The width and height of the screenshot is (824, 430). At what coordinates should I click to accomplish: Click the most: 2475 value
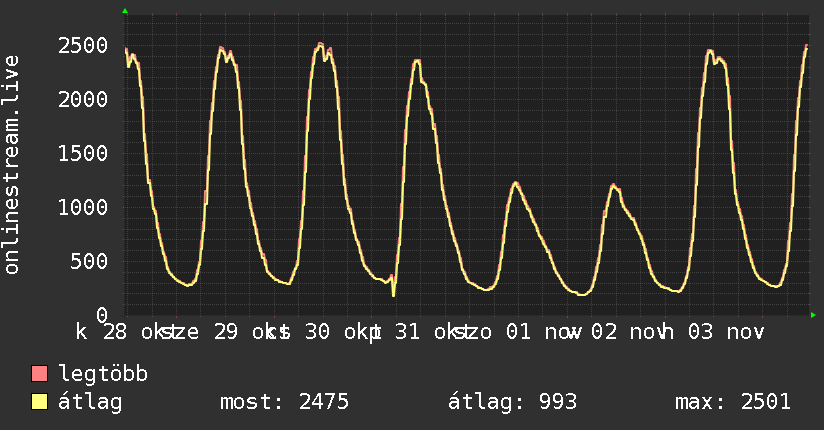(x=284, y=402)
